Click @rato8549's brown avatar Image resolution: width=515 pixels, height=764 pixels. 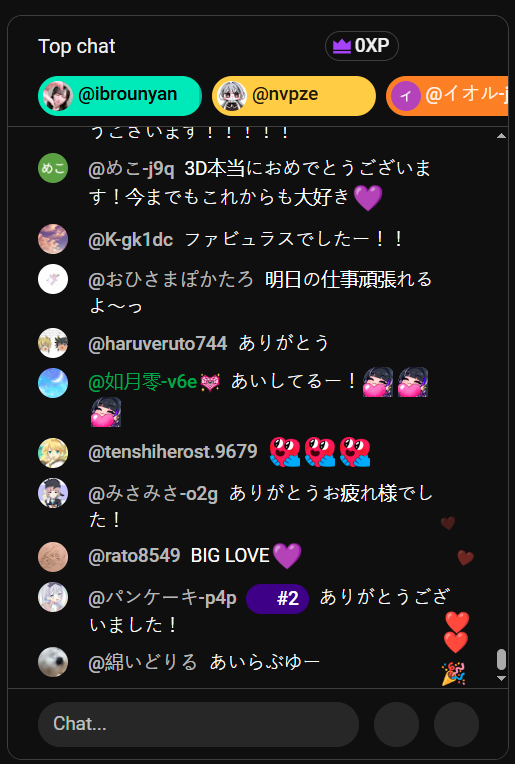(x=53, y=556)
